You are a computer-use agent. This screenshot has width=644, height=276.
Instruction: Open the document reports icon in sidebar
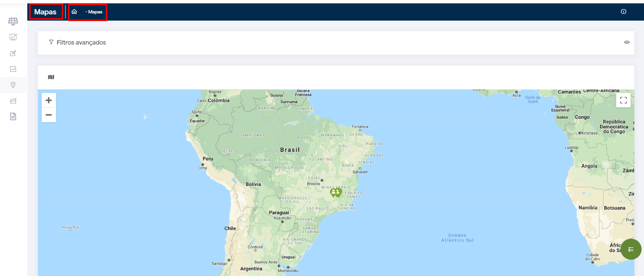click(13, 116)
